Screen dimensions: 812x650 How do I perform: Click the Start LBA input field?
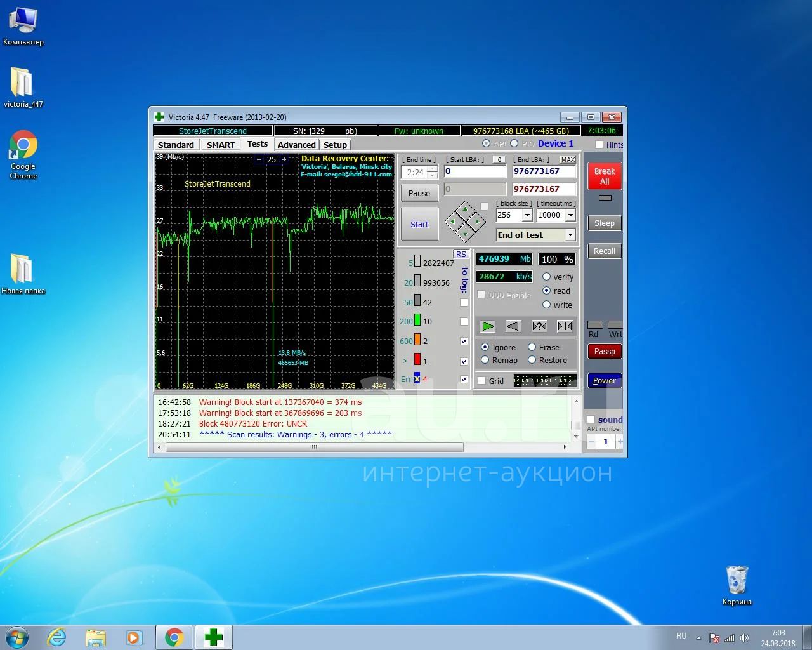click(x=475, y=171)
